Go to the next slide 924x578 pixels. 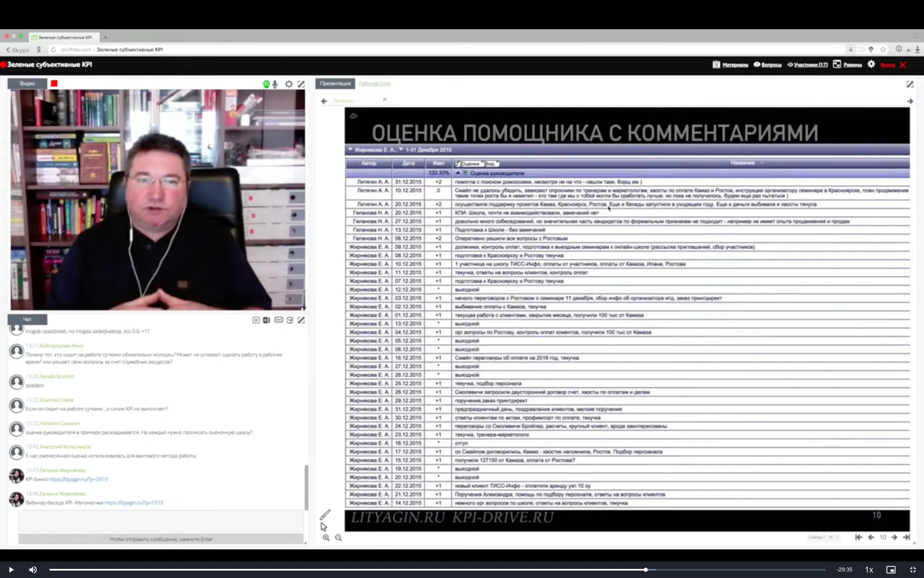(x=894, y=537)
